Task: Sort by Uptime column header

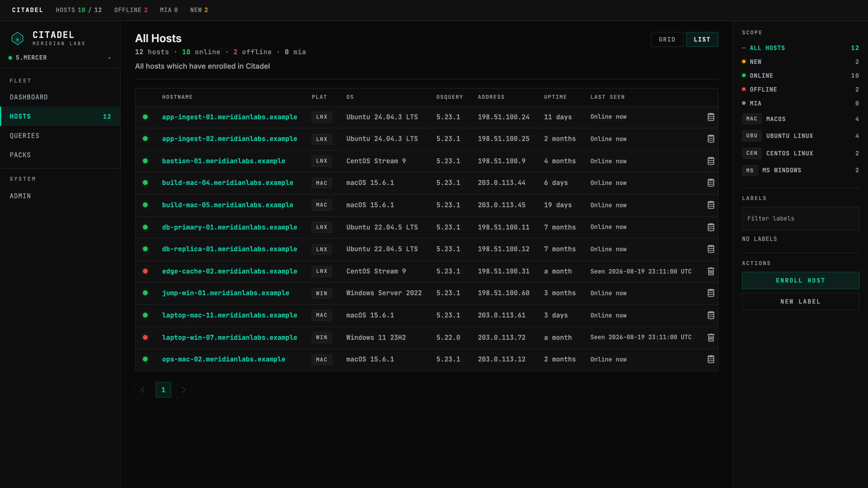Action: pos(555,97)
